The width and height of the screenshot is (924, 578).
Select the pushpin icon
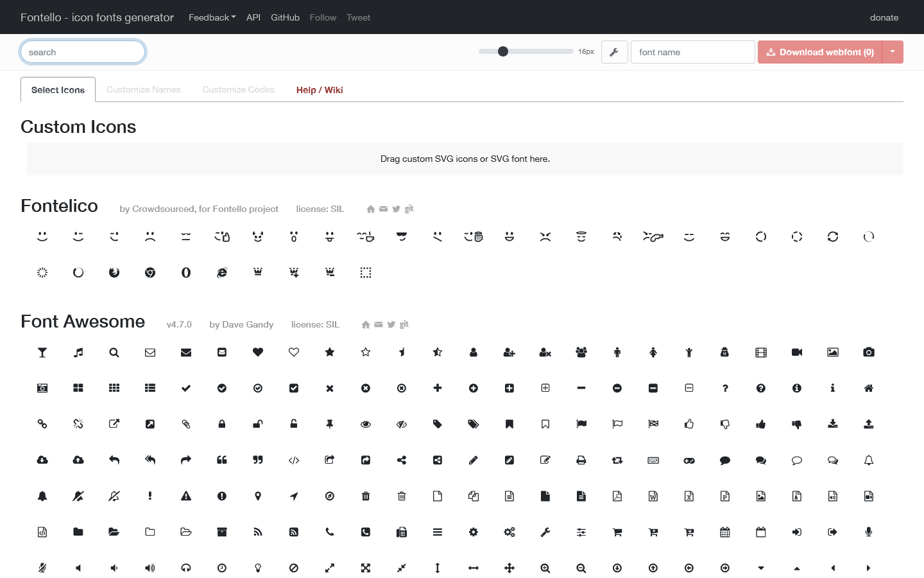(x=330, y=424)
